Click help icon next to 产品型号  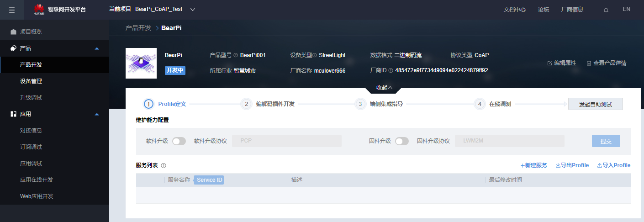[236, 55]
